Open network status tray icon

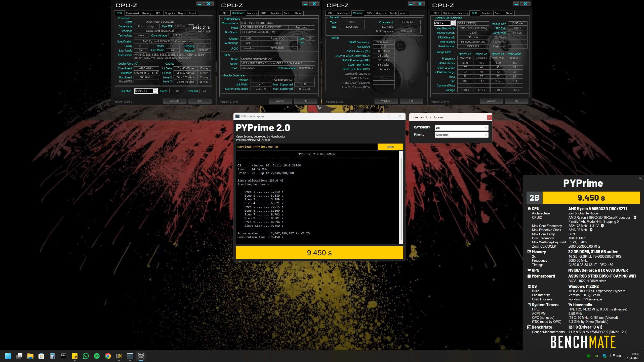[612, 356]
